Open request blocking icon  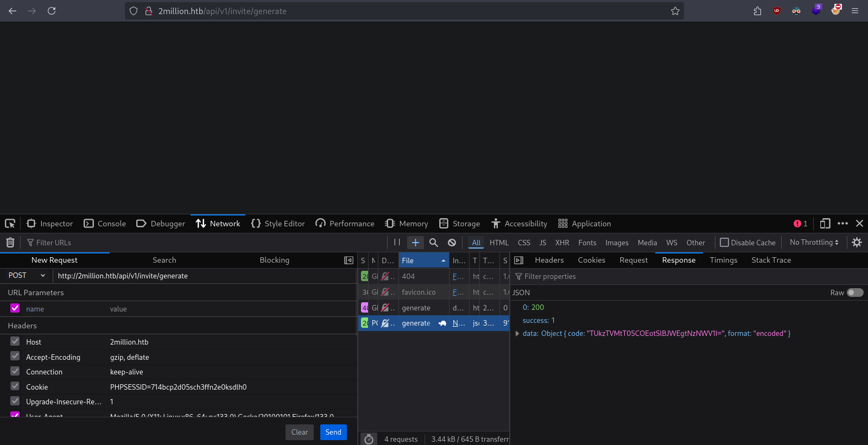coord(452,243)
